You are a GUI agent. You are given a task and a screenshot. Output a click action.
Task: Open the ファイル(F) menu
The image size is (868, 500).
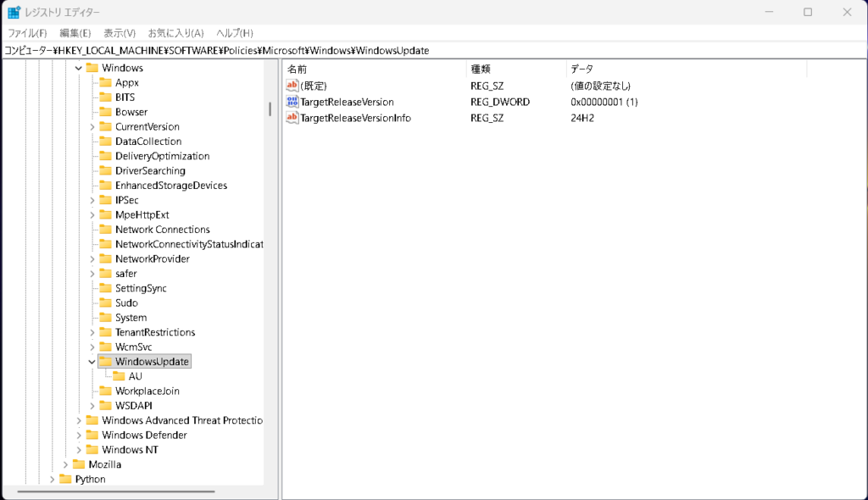(x=27, y=33)
